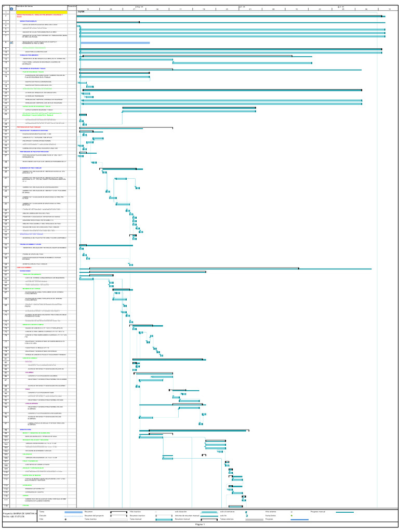399x532 pixels.
Task: Click the Página 1 footer label
Action: [200, 525]
